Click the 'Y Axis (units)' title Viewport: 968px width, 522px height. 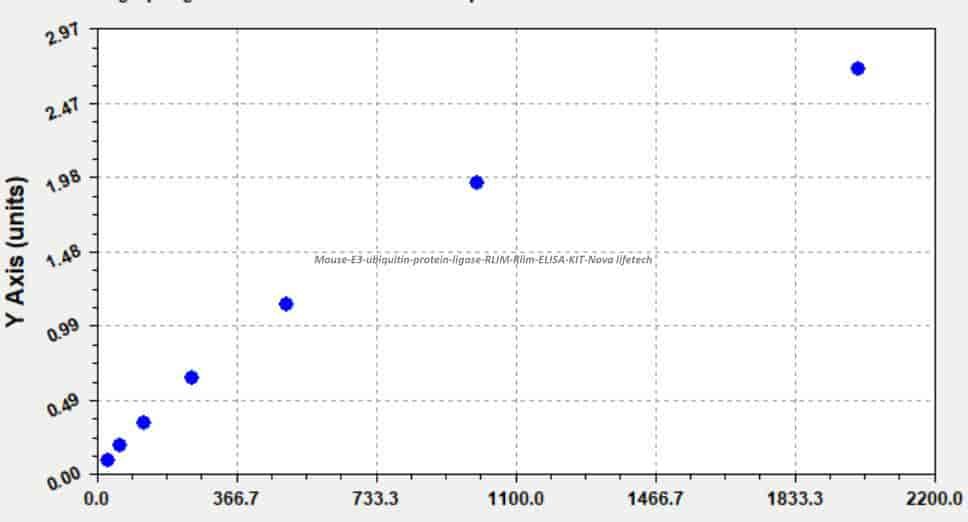click(x=16, y=252)
